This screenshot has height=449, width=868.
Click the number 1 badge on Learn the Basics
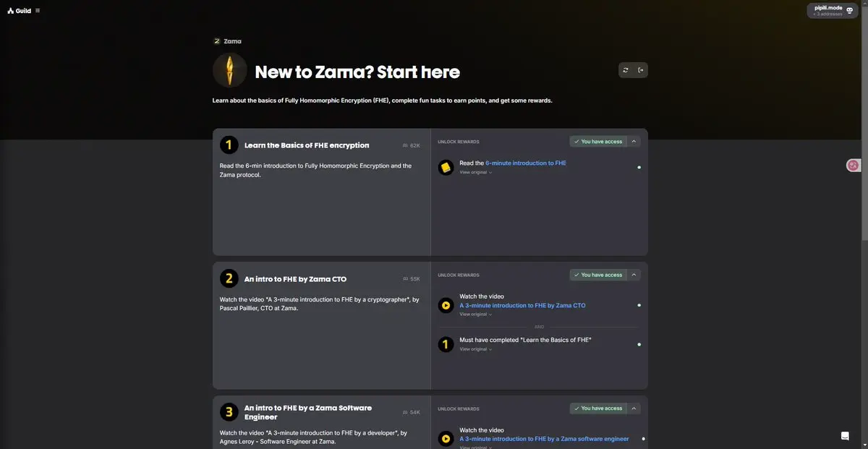pyautogui.click(x=229, y=145)
